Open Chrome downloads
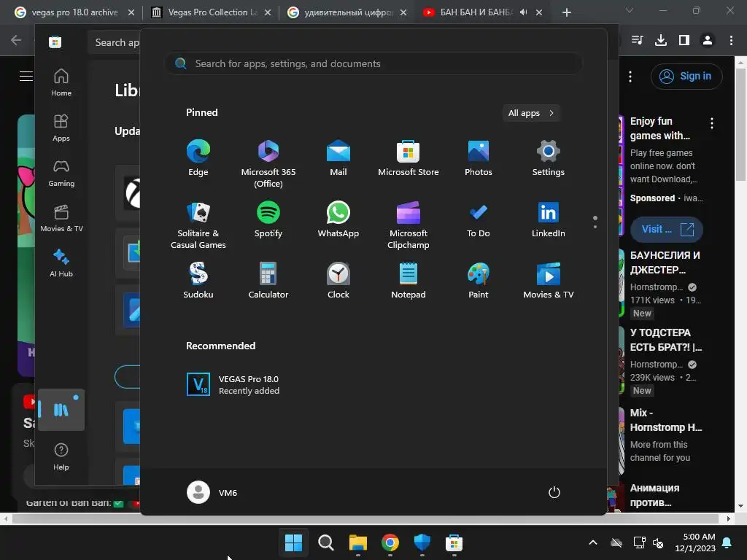The height and width of the screenshot is (560, 747). (x=661, y=41)
